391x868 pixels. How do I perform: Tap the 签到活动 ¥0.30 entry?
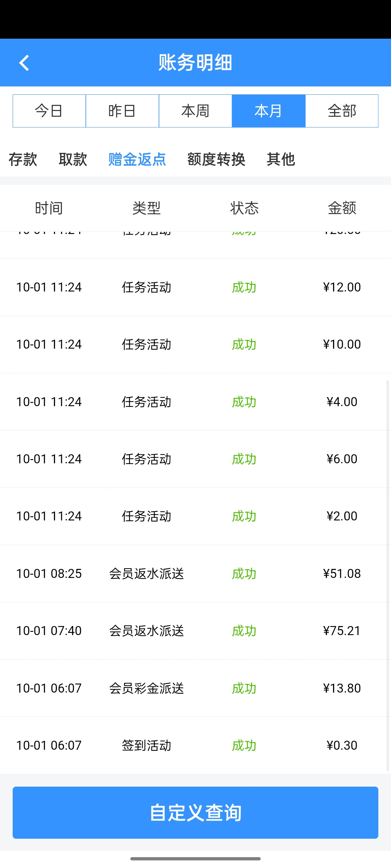pyautogui.click(x=195, y=745)
